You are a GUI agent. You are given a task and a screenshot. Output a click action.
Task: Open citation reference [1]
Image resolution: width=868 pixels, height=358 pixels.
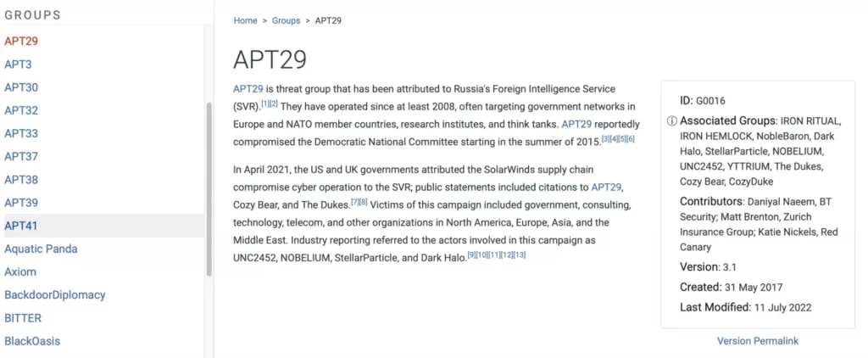(x=265, y=103)
